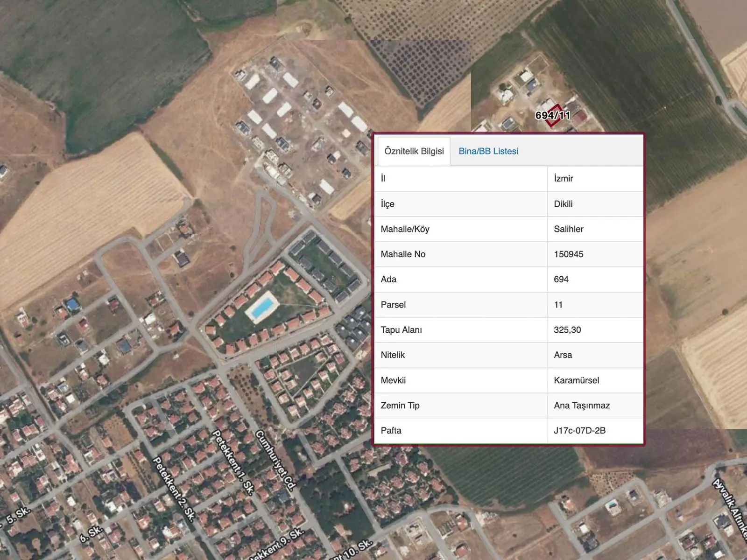Screen dimensions: 747x560
Task: Click the Nitelik value Arsa
Action: (x=563, y=355)
